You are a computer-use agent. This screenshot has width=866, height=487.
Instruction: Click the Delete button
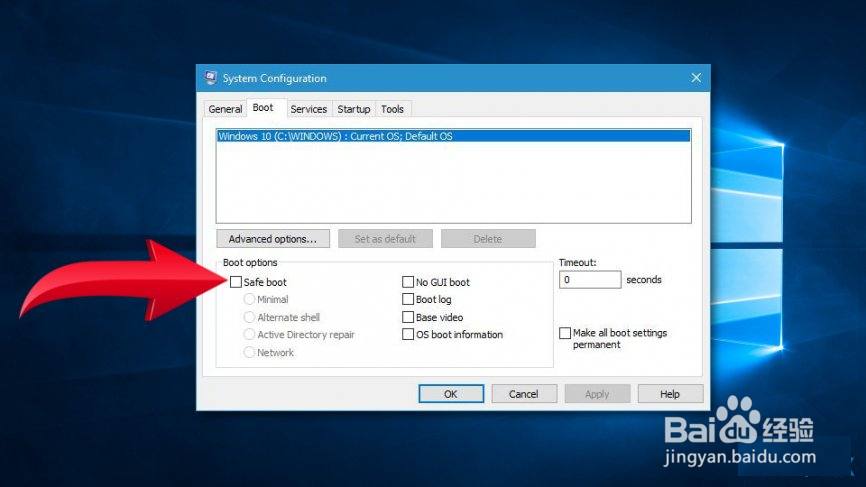click(x=488, y=239)
